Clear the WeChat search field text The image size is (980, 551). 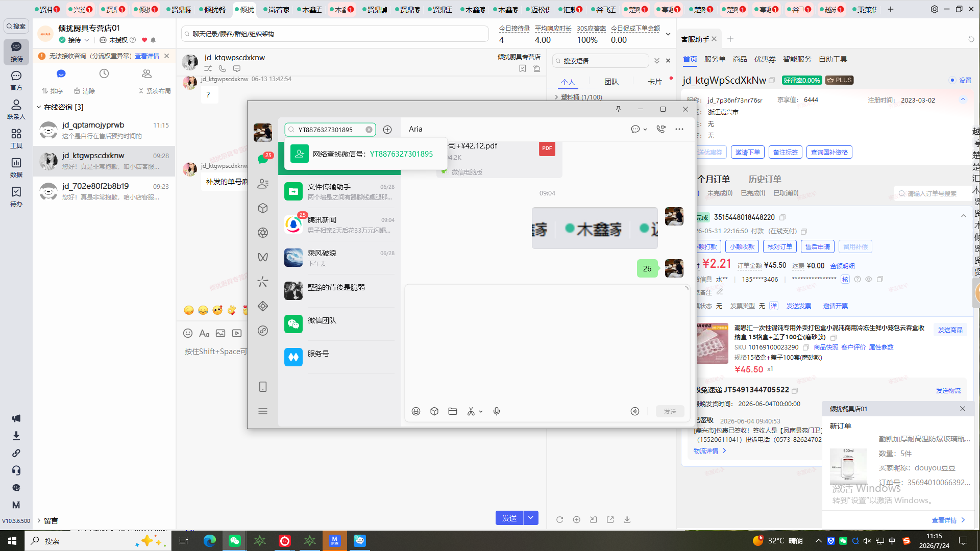(x=369, y=130)
